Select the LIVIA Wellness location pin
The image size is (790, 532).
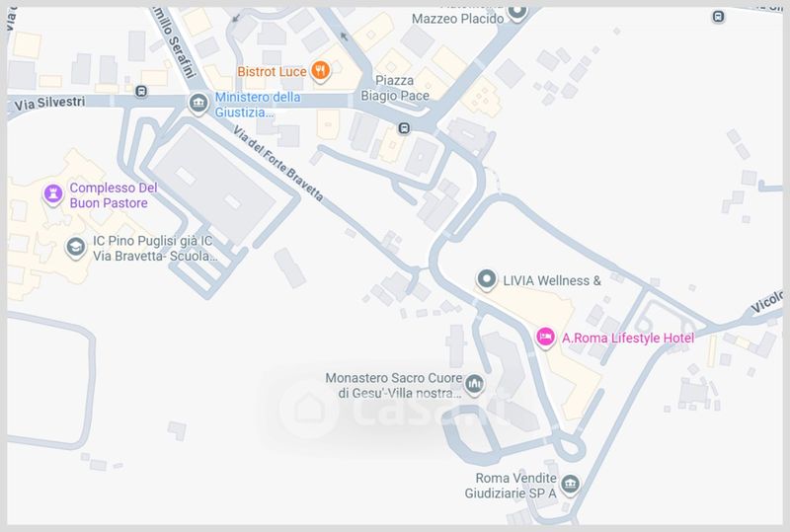487,279
